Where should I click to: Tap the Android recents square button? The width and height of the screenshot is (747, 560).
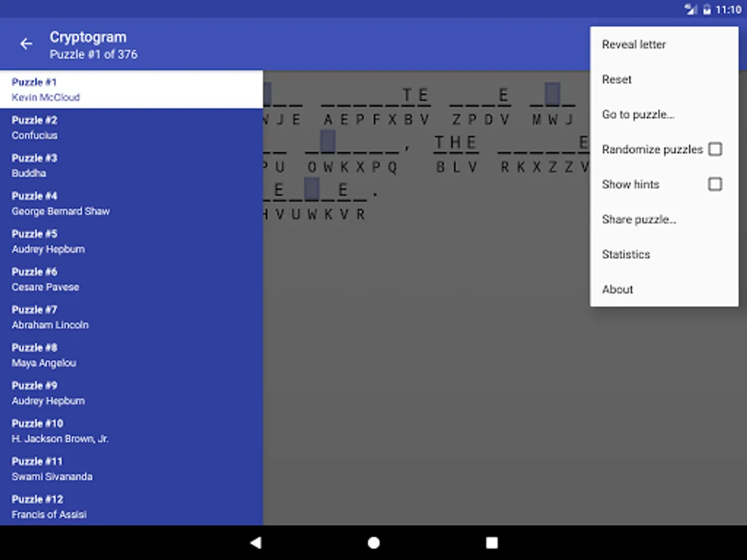[x=492, y=543]
